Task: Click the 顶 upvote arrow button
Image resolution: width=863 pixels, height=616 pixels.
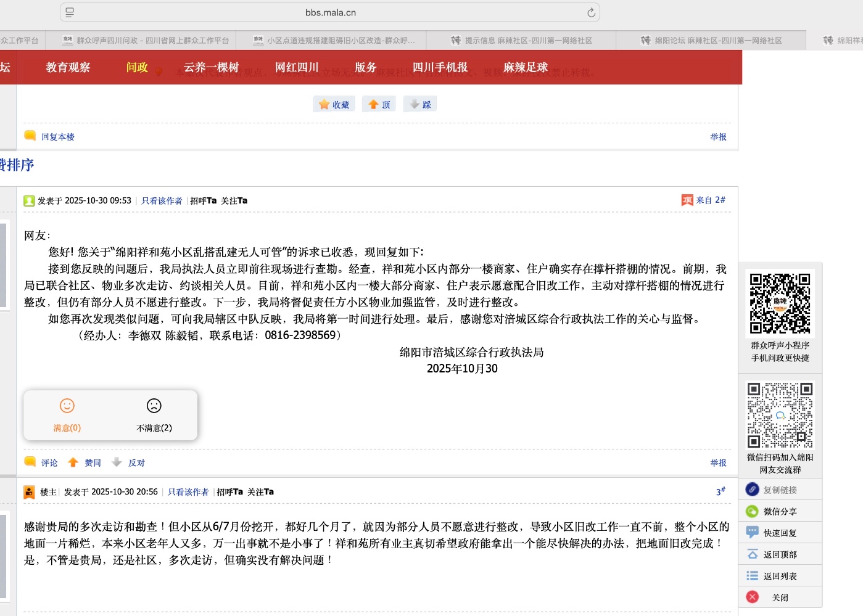Action: click(379, 104)
